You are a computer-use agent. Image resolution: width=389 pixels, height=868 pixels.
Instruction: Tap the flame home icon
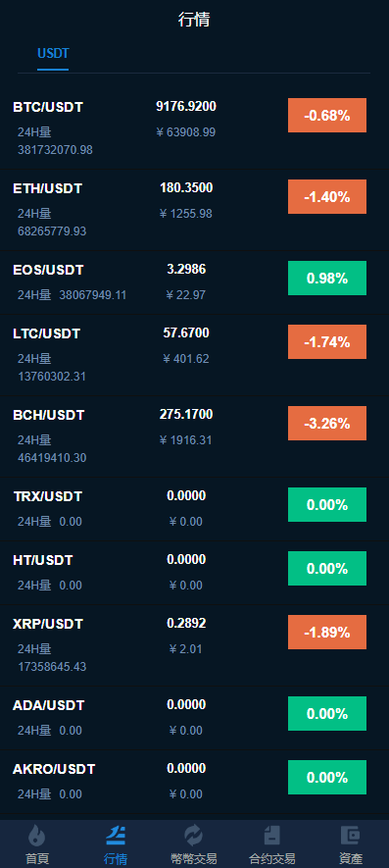point(37,835)
